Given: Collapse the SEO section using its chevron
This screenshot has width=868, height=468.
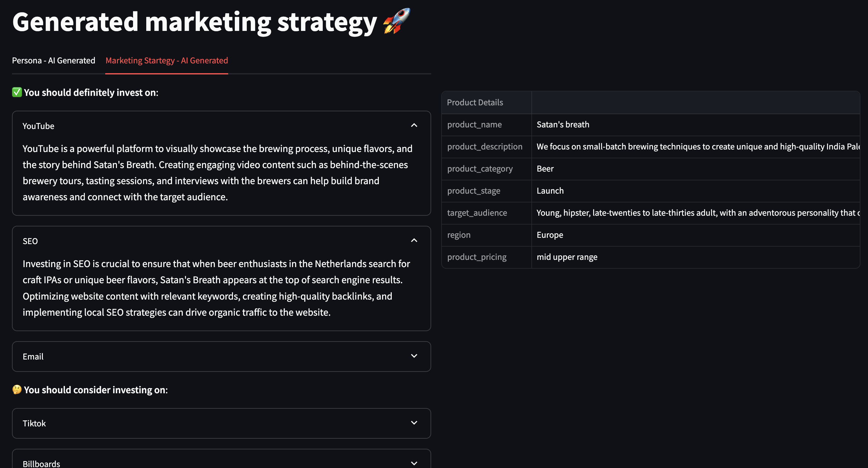Looking at the screenshot, I should (x=414, y=240).
